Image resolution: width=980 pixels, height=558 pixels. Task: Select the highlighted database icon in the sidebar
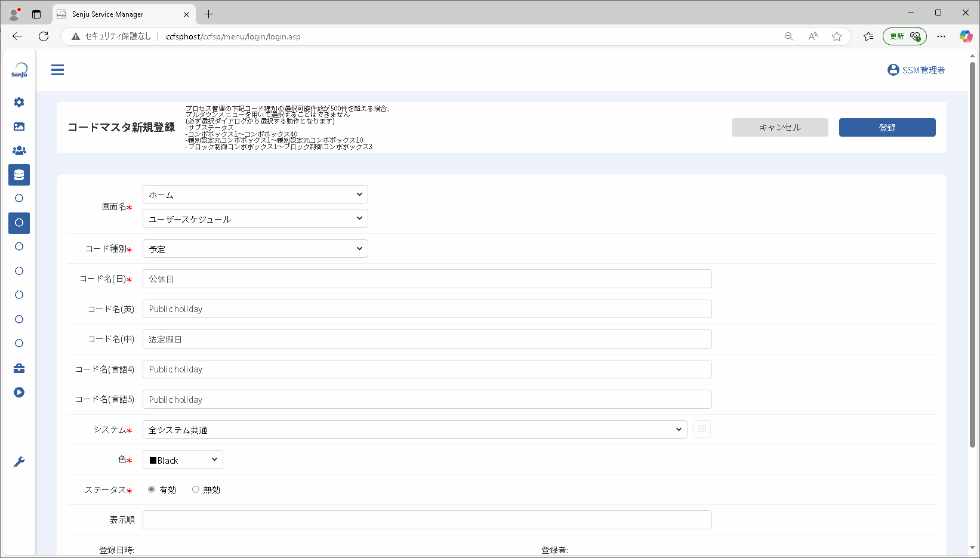[19, 175]
